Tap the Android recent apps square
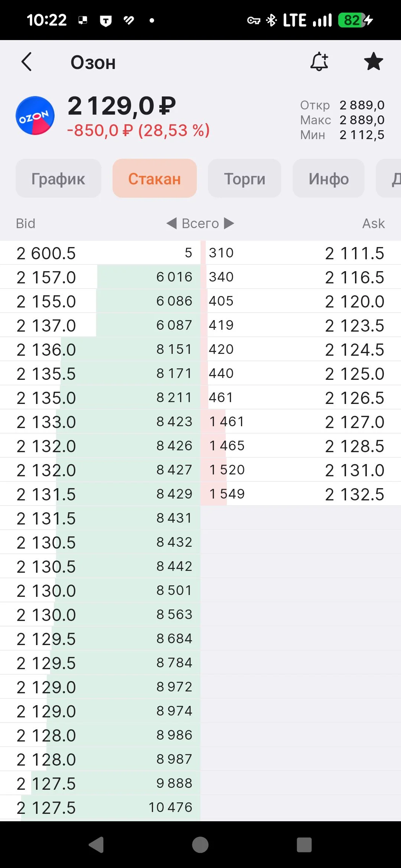 coord(304,845)
